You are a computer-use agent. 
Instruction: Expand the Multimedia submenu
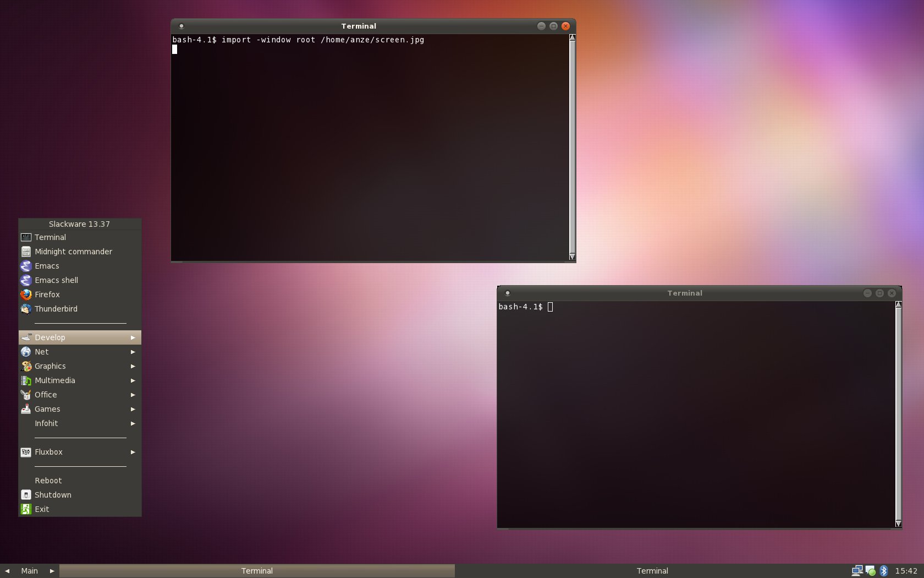click(80, 380)
